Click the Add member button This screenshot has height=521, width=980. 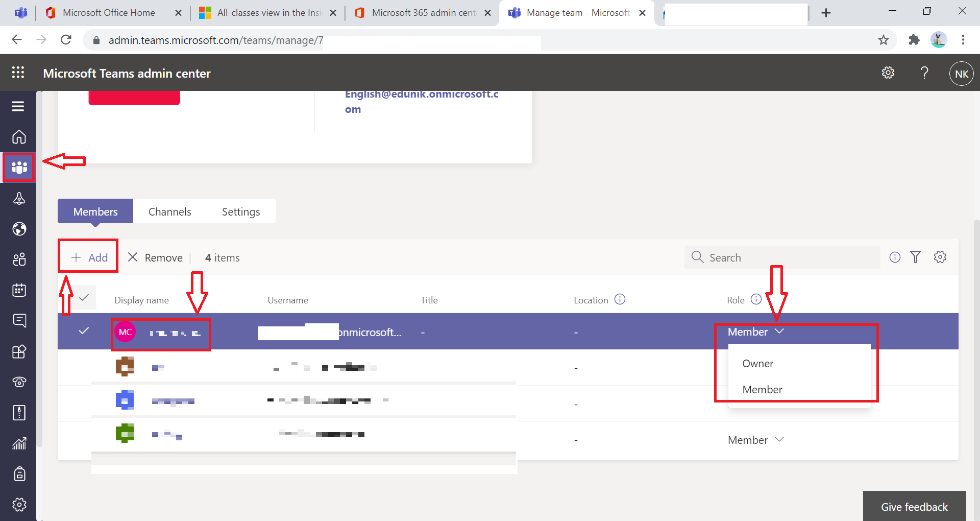pos(89,257)
